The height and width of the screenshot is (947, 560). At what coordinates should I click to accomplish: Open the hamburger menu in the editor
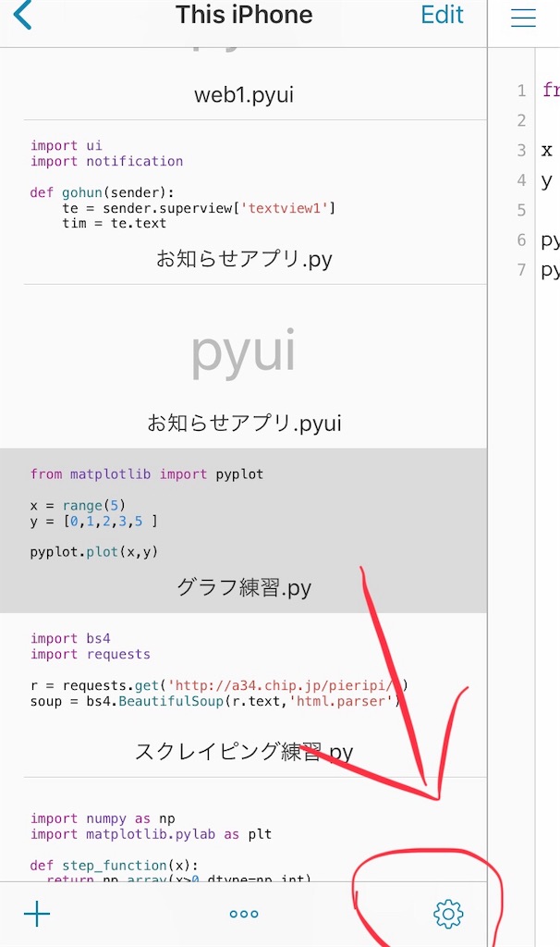pyautogui.click(x=523, y=17)
